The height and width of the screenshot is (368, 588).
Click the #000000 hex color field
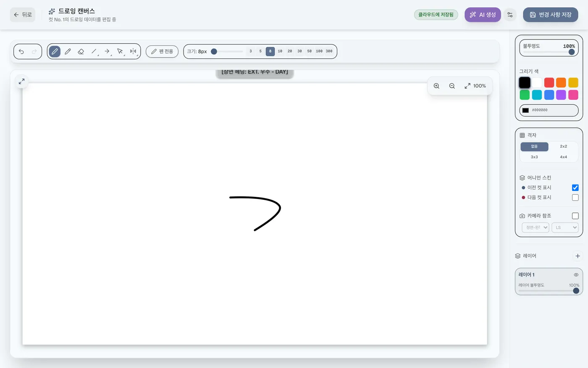[x=549, y=110]
